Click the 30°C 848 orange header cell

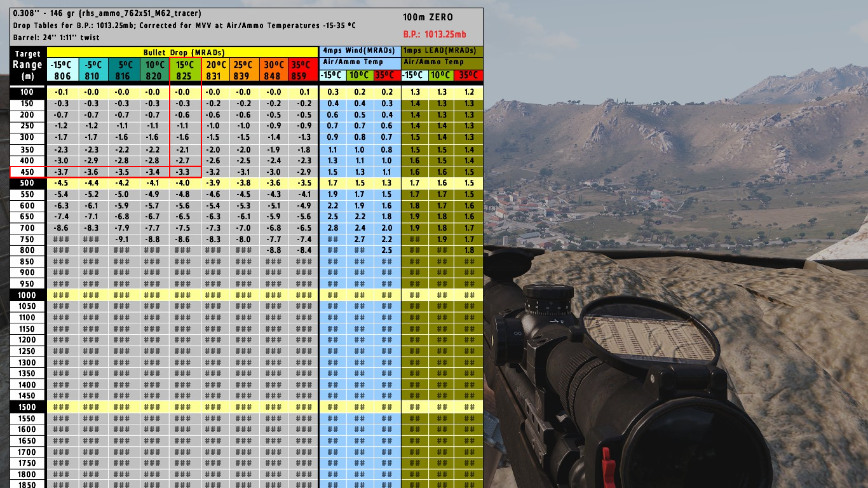point(274,70)
